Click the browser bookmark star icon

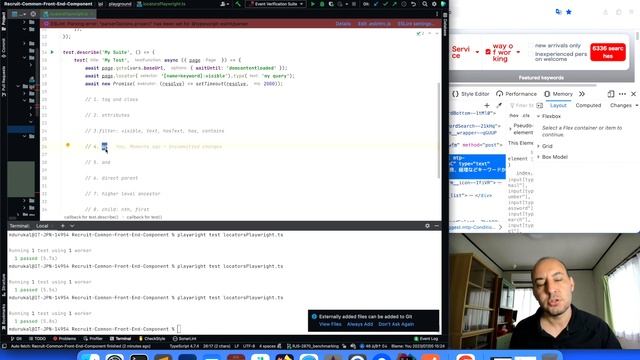(569, 12)
